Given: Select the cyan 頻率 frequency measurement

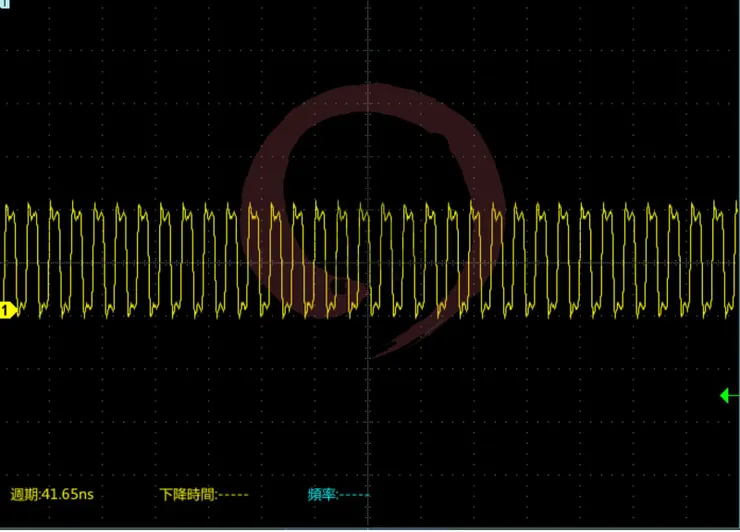Looking at the screenshot, I should [x=338, y=494].
